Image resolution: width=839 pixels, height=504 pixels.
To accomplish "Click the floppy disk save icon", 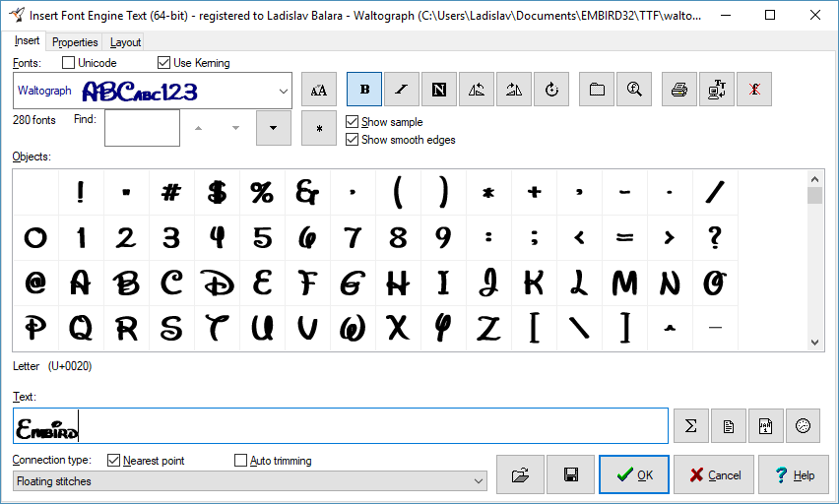I will tap(570, 474).
